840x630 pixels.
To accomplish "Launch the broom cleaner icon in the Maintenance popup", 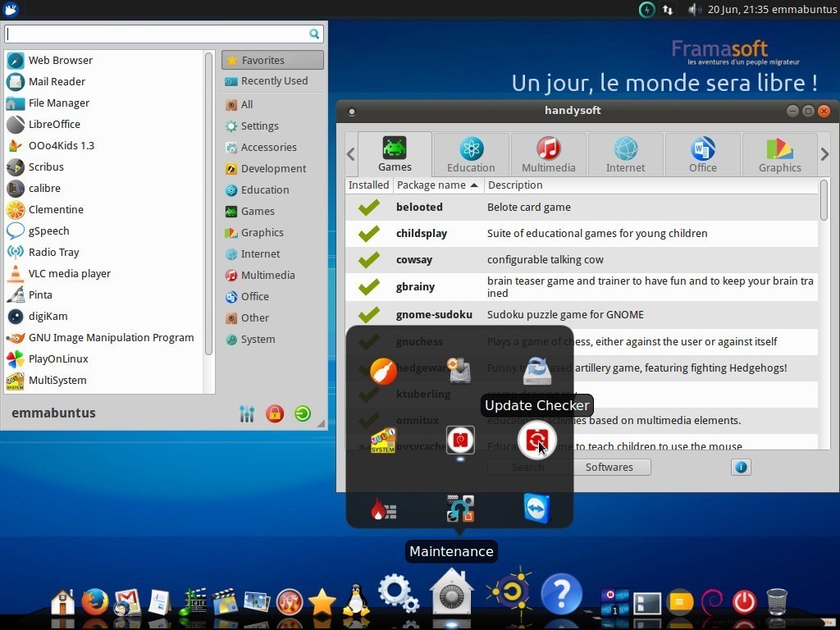I will click(x=384, y=372).
